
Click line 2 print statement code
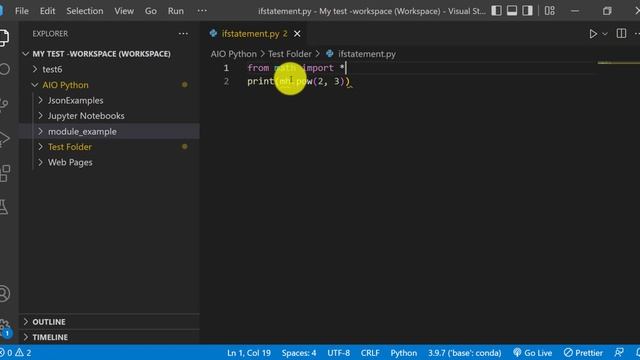(298, 81)
